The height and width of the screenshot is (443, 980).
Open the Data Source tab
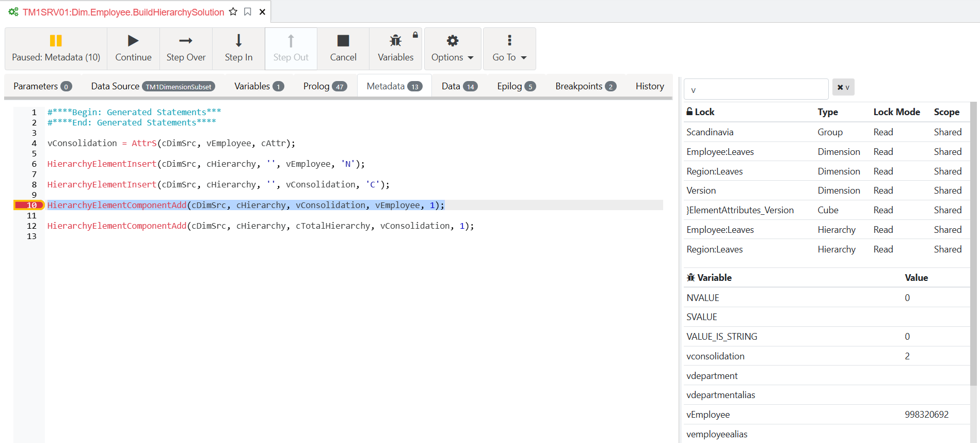coord(153,86)
